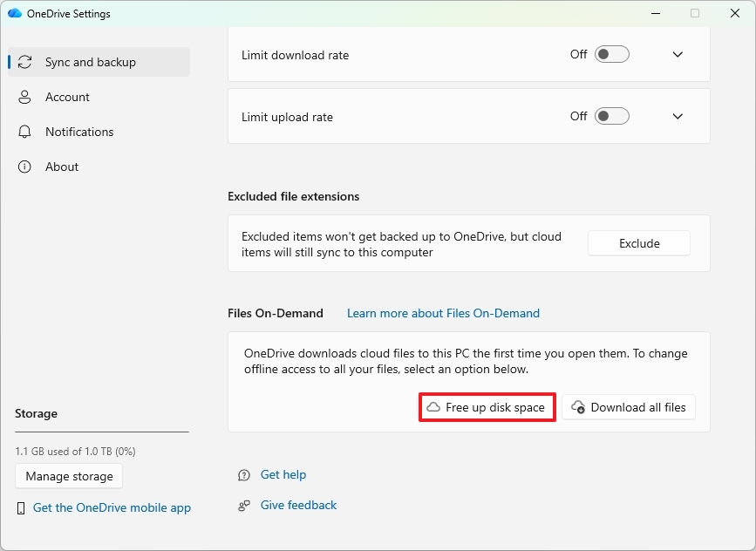Toggle the Limit upload rate switch
This screenshot has height=551, width=756.
coord(611,116)
